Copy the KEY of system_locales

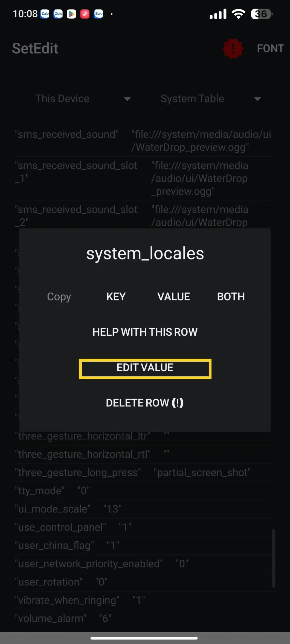click(x=116, y=297)
